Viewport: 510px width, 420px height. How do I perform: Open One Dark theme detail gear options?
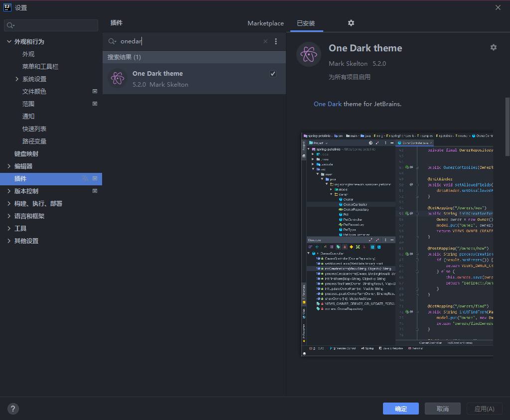point(494,47)
